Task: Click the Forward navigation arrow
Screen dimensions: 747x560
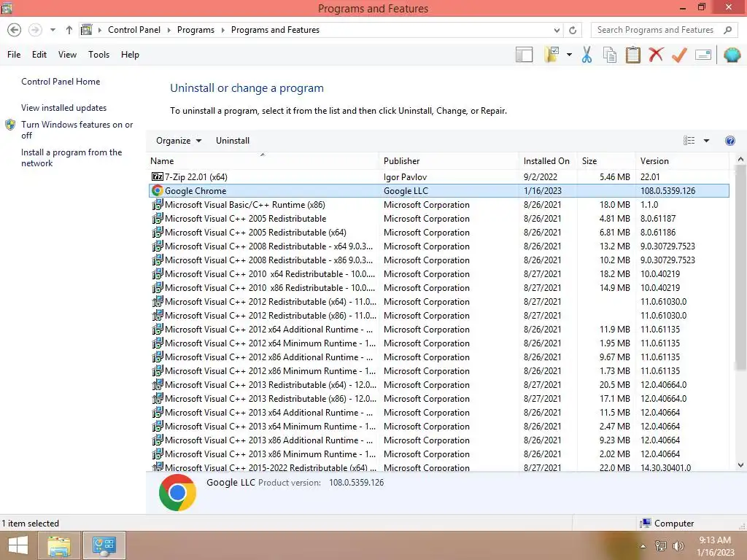Action: pos(35,30)
